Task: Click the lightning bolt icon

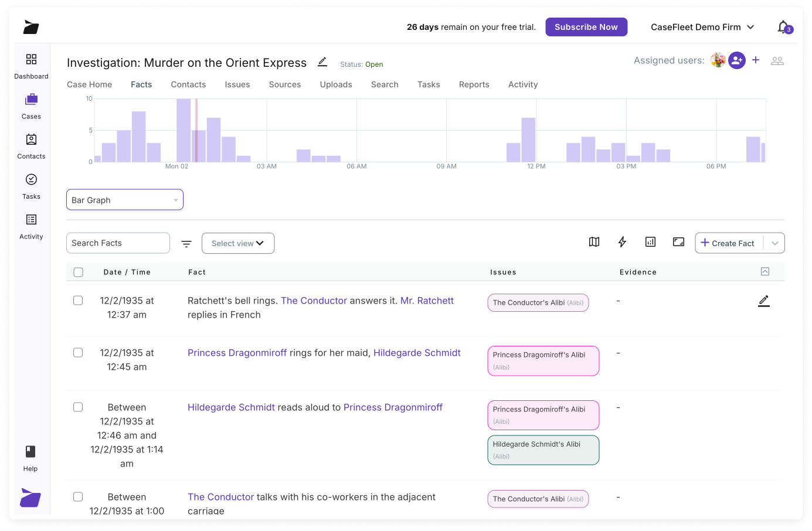Action: [622, 242]
